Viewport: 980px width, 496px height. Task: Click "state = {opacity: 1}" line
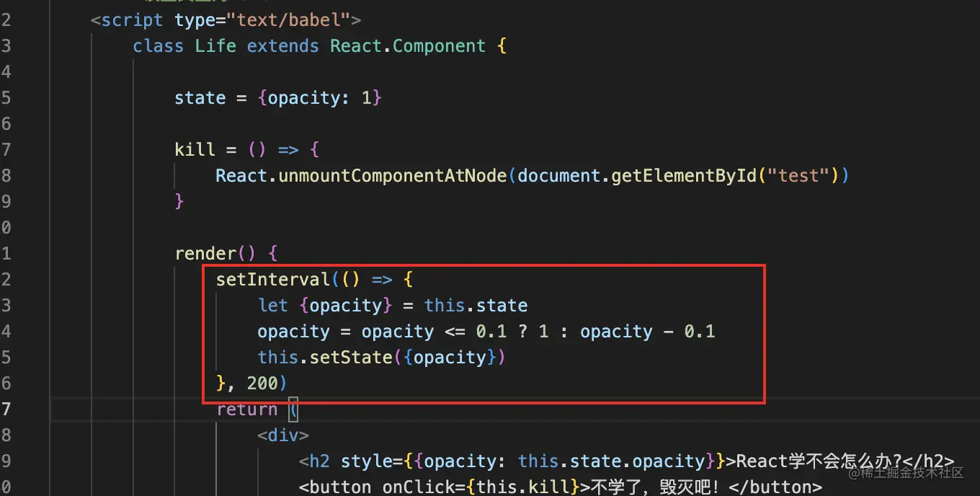[x=278, y=97]
